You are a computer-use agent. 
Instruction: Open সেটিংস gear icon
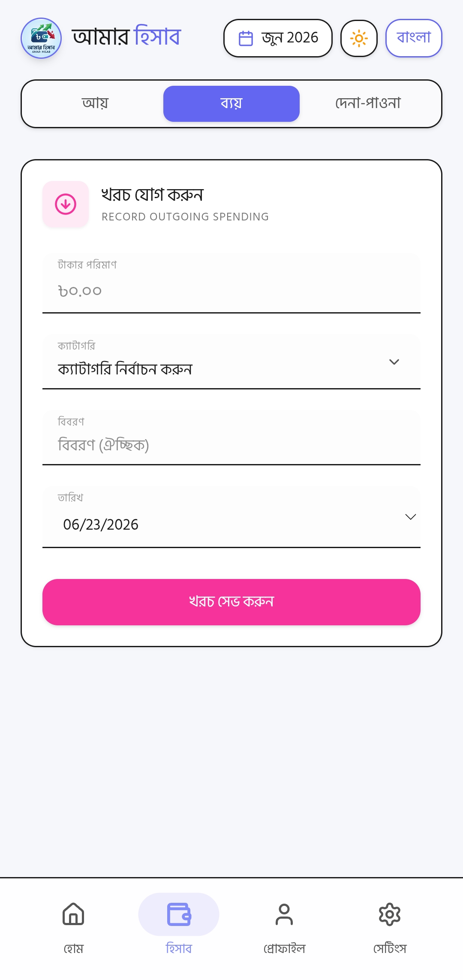click(x=390, y=914)
